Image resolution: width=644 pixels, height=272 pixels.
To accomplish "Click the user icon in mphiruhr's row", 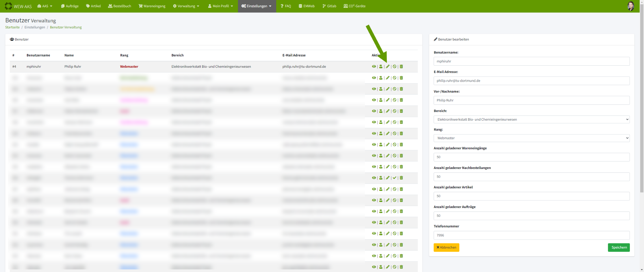I will pyautogui.click(x=381, y=67).
